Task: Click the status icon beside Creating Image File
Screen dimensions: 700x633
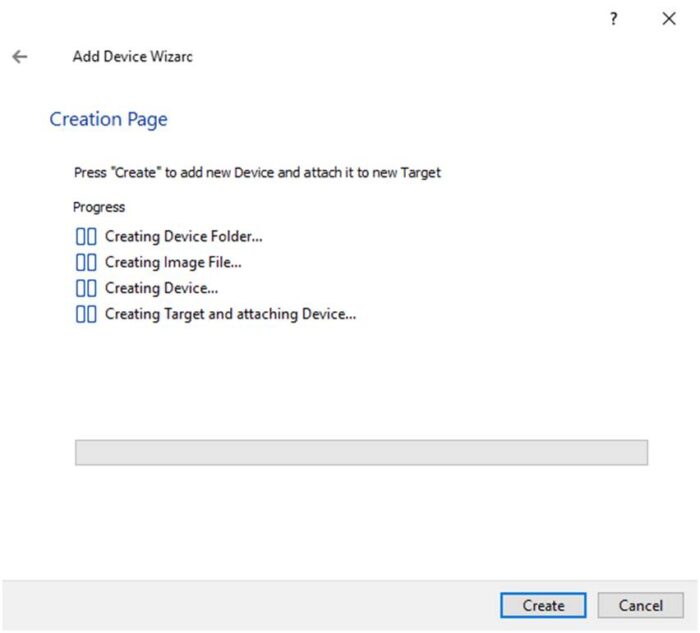Action: point(86,263)
